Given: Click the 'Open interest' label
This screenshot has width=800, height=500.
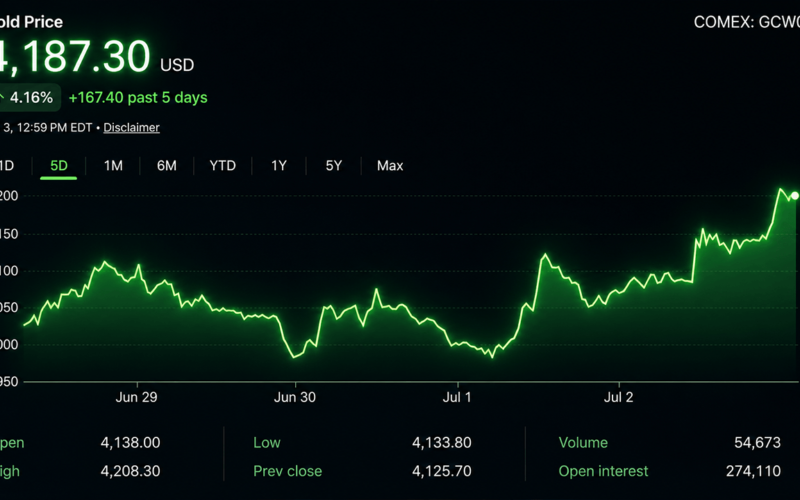Looking at the screenshot, I should pos(604,471).
